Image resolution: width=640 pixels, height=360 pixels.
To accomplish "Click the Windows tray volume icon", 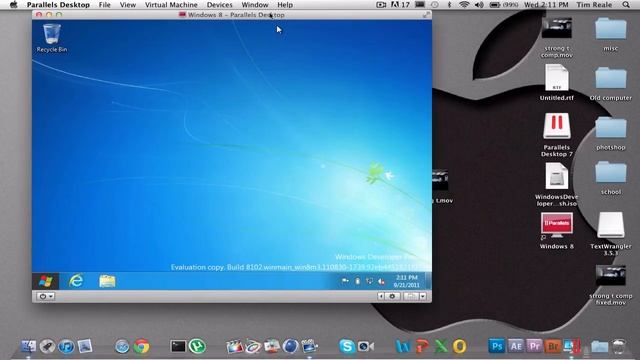I will tap(381, 281).
